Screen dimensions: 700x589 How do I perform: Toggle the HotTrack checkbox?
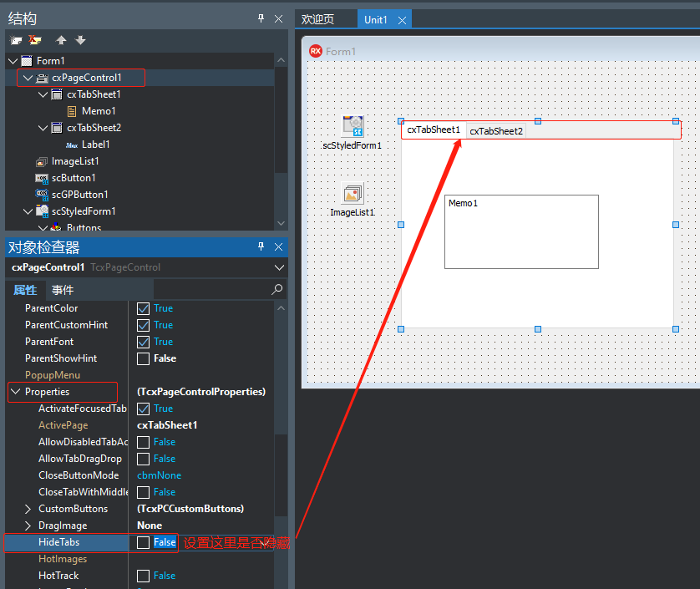[144, 576]
